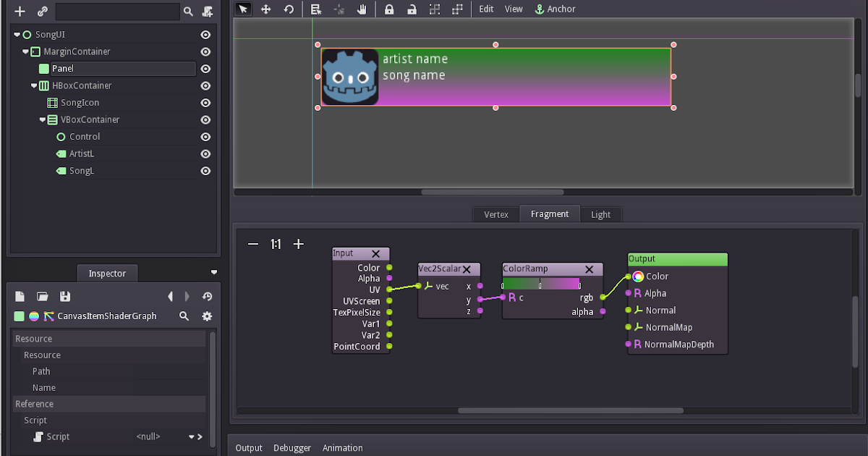This screenshot has height=456, width=868.
Task: Reset shader graph zoom with 1:1 button
Action: (275, 244)
